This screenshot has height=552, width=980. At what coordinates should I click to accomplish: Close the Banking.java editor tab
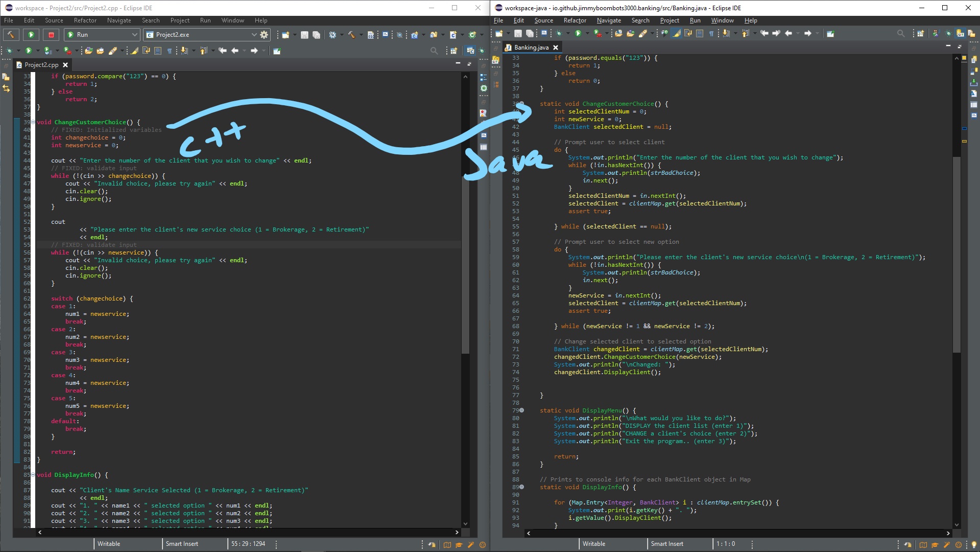click(x=556, y=48)
